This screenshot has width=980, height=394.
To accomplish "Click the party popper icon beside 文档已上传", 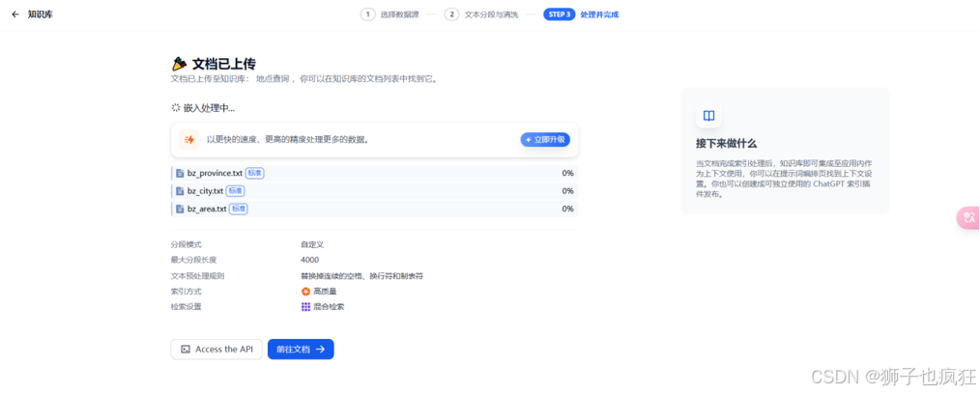I will (180, 64).
